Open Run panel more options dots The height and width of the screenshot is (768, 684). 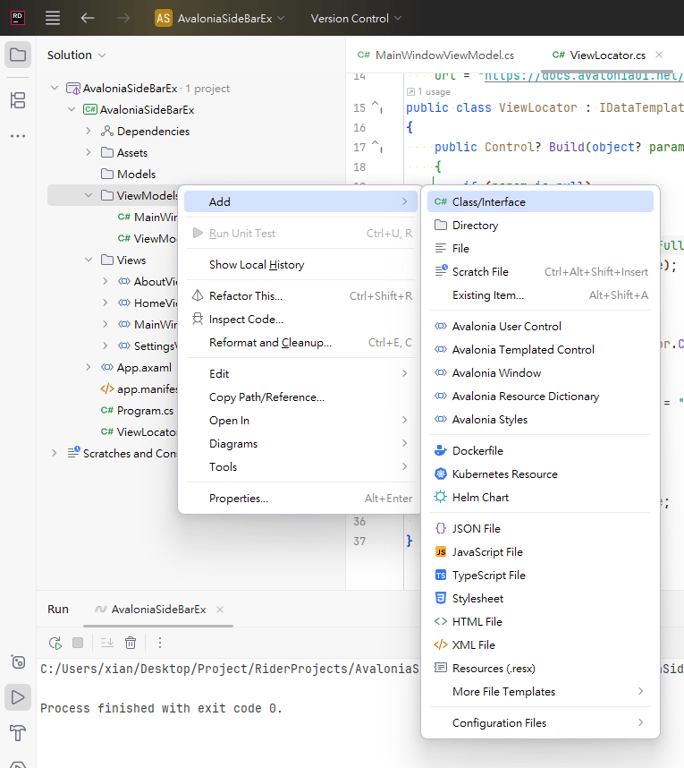160,643
